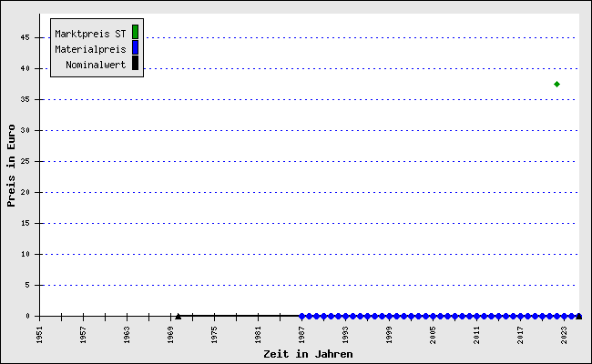Click the 'Marktpreis ST' legend label
This screenshot has width=592, height=364.
[90, 34]
